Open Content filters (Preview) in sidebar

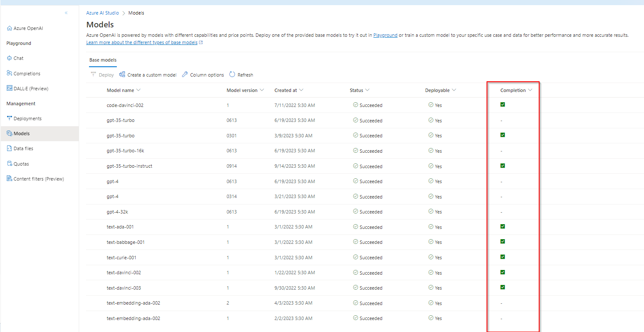(39, 179)
